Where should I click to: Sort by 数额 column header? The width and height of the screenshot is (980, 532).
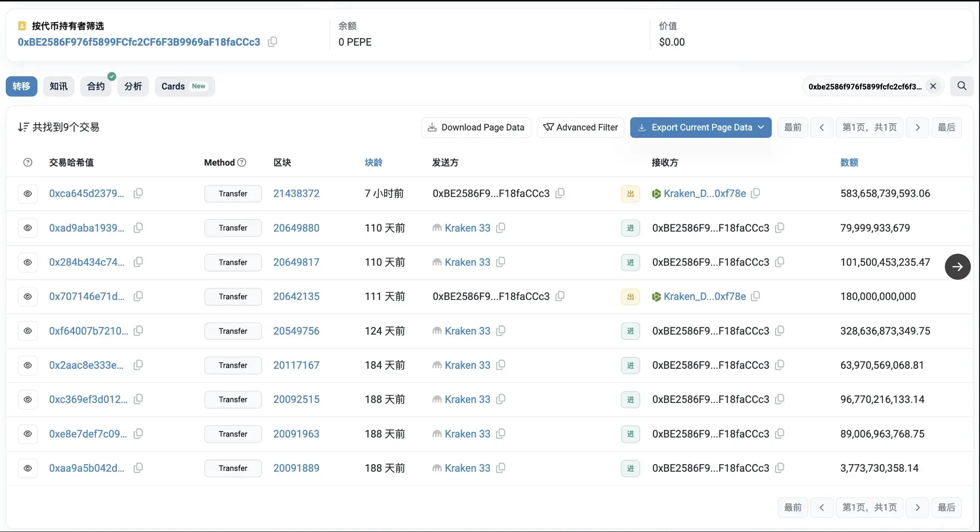pyautogui.click(x=849, y=163)
